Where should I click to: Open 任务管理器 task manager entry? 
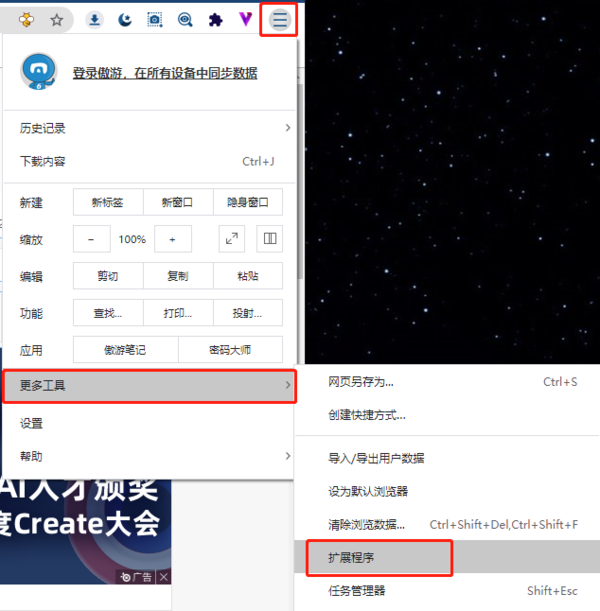(447, 590)
